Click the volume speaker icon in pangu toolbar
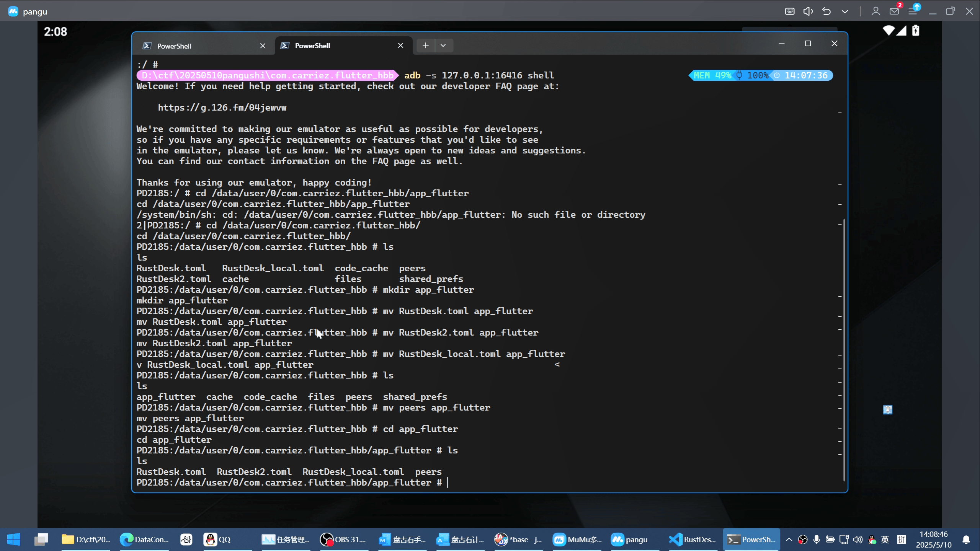This screenshot has width=980, height=551. pyautogui.click(x=808, y=11)
